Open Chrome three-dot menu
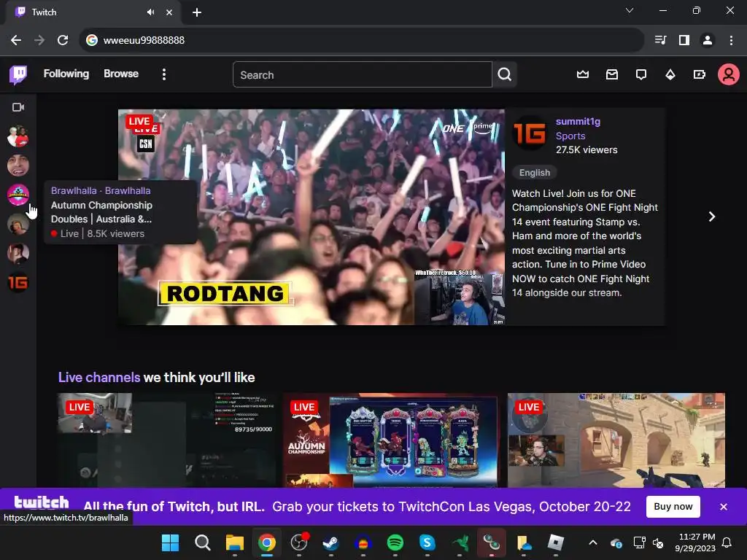747x560 pixels. (x=731, y=40)
